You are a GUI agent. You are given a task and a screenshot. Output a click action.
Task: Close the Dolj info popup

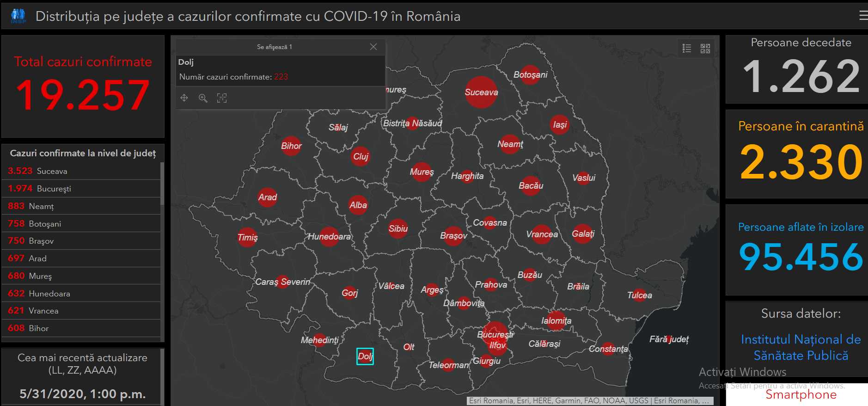[x=373, y=47]
